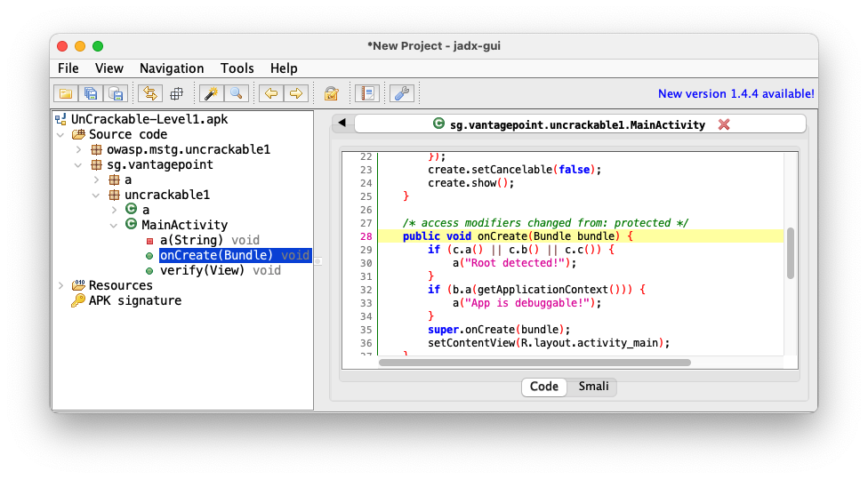Switch to the Code view tab
Image resolution: width=868 pixels, height=479 pixels.
pos(543,387)
